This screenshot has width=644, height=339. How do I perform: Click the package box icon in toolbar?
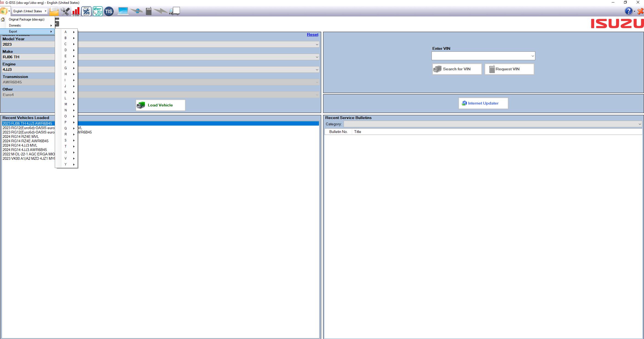(x=4, y=11)
